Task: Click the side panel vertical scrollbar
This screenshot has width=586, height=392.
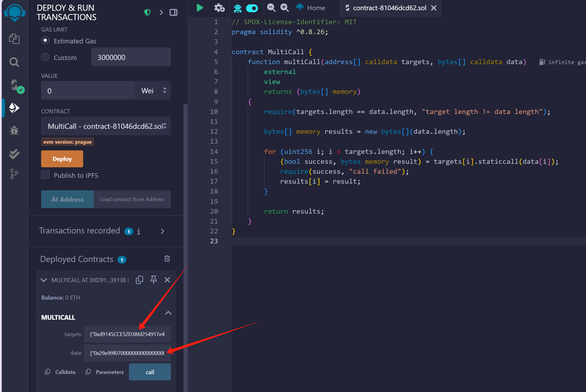Action: coord(185,248)
